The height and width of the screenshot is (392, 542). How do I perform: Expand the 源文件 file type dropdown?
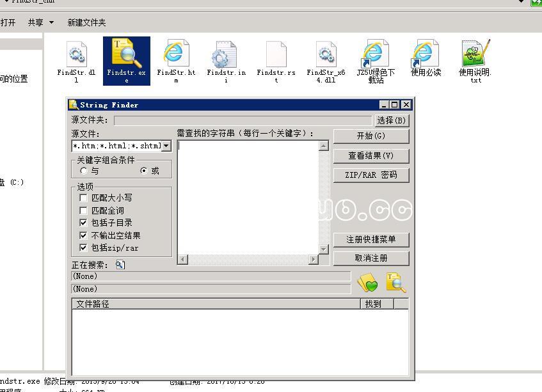point(166,146)
